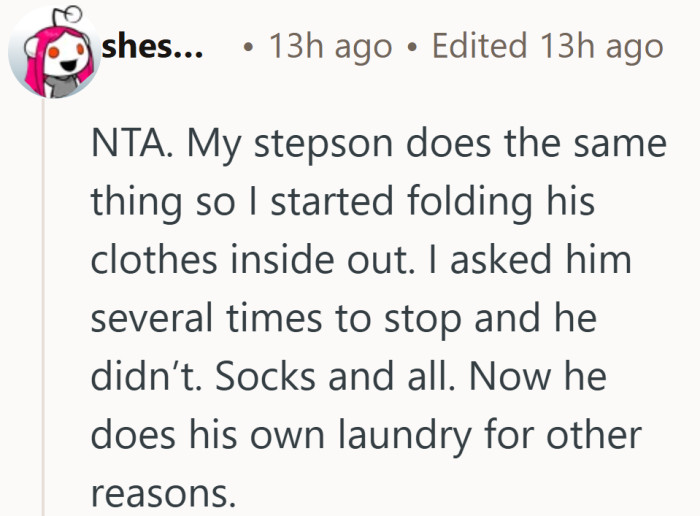This screenshot has width=700, height=516.
Task: Click the "Edited 13h ago" label
Action: (547, 47)
